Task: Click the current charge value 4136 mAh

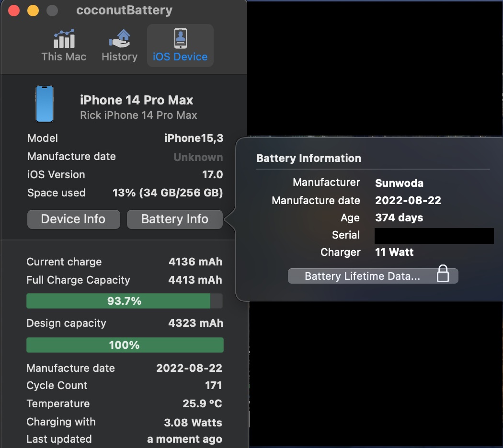Action: click(x=195, y=262)
